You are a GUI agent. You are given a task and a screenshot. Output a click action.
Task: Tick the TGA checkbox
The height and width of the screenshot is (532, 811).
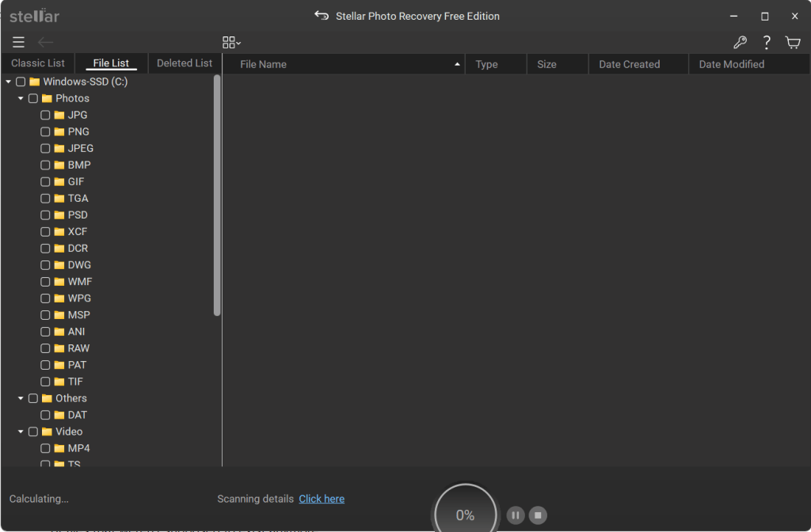[x=45, y=198]
